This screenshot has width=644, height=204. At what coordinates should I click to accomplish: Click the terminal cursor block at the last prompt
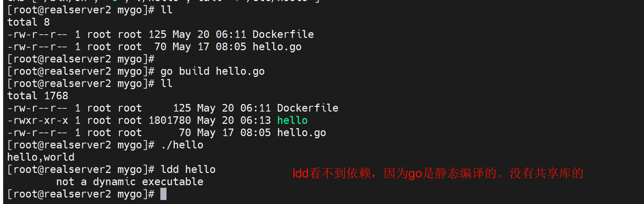click(x=163, y=194)
